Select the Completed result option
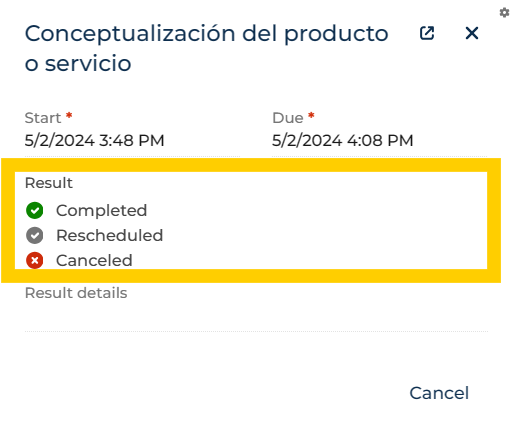Image resolution: width=516 pixels, height=438 pixels. 86,210
